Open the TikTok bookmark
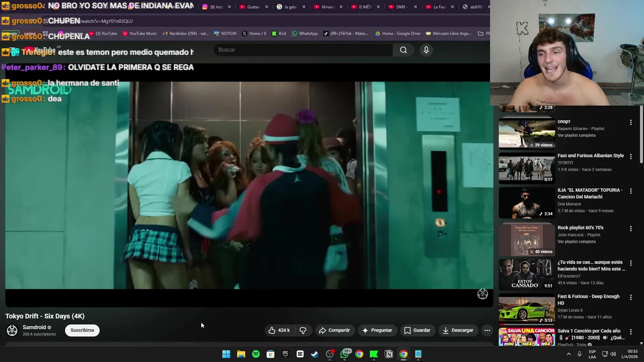 click(346, 34)
